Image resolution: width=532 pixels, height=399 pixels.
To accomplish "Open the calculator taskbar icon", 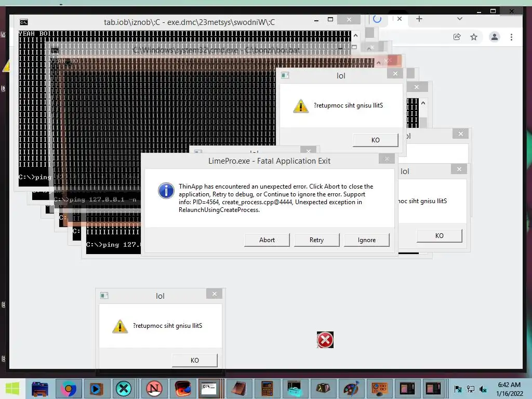I will [x=267, y=389].
